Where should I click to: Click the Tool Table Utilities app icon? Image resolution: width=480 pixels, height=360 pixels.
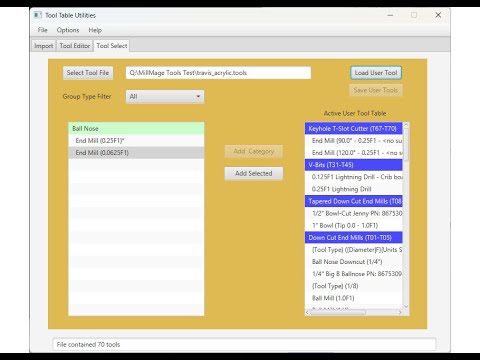38,15
